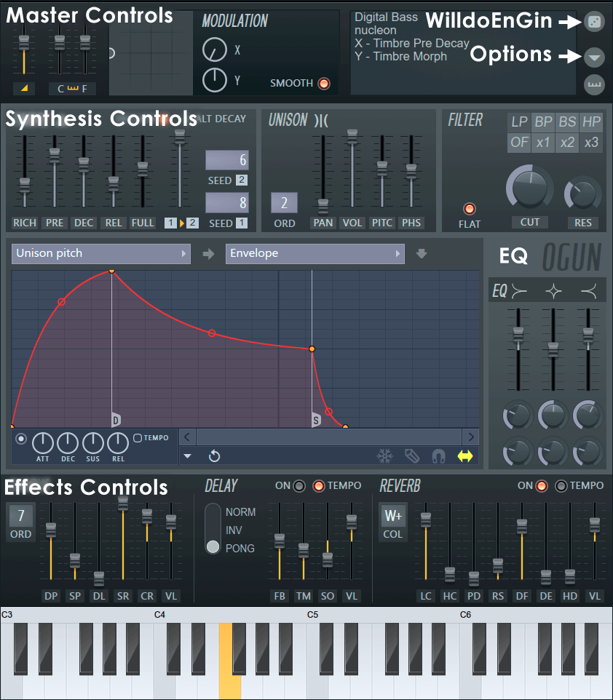Image resolution: width=613 pixels, height=700 pixels.
Task: Click the envelope reset refresh icon
Action: pos(213,456)
